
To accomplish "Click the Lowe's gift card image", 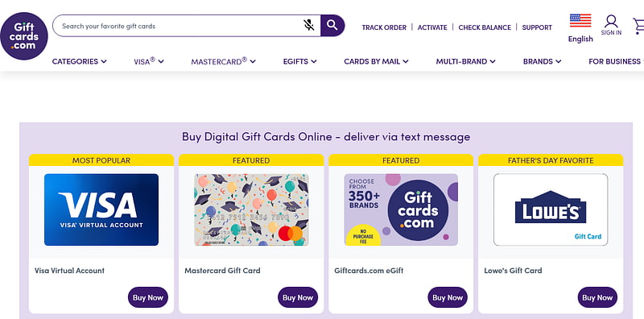I will pyautogui.click(x=551, y=209).
